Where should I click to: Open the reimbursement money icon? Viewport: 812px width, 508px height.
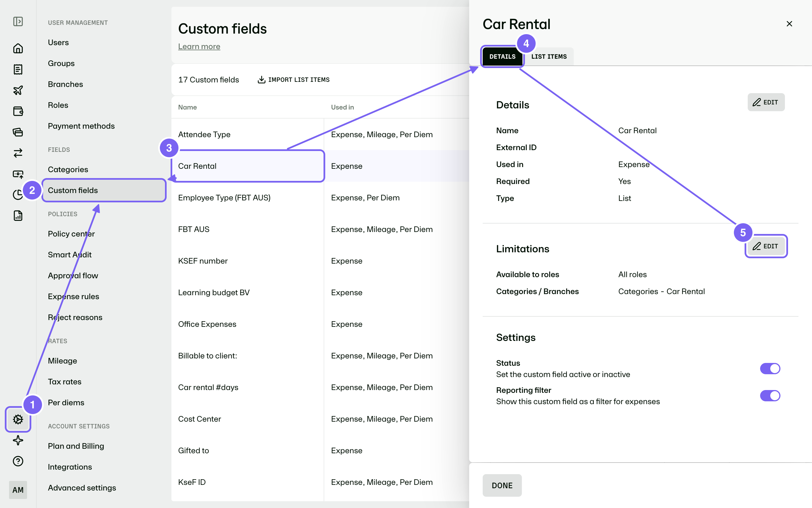click(x=18, y=174)
